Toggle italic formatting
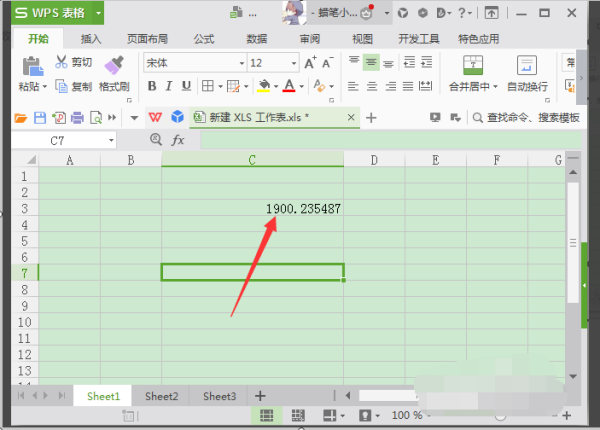Viewport: 600px width, 430px height. [169, 86]
